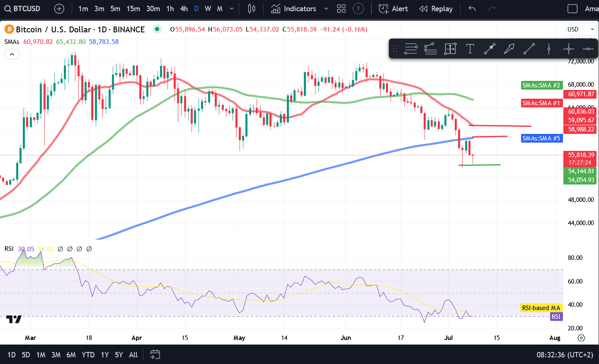Select the Vertical line tool
This screenshot has width=599, height=364.
549,49
